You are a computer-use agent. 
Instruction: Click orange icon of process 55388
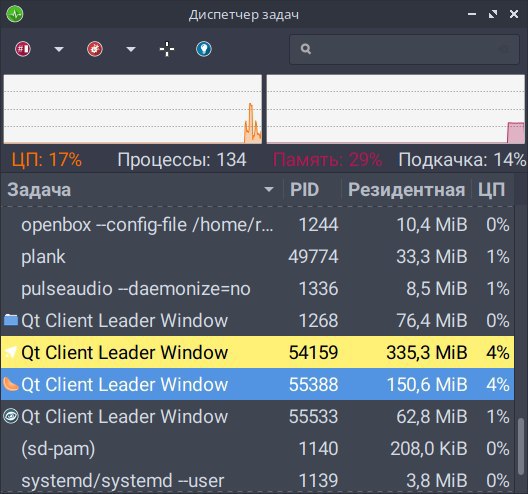11,384
